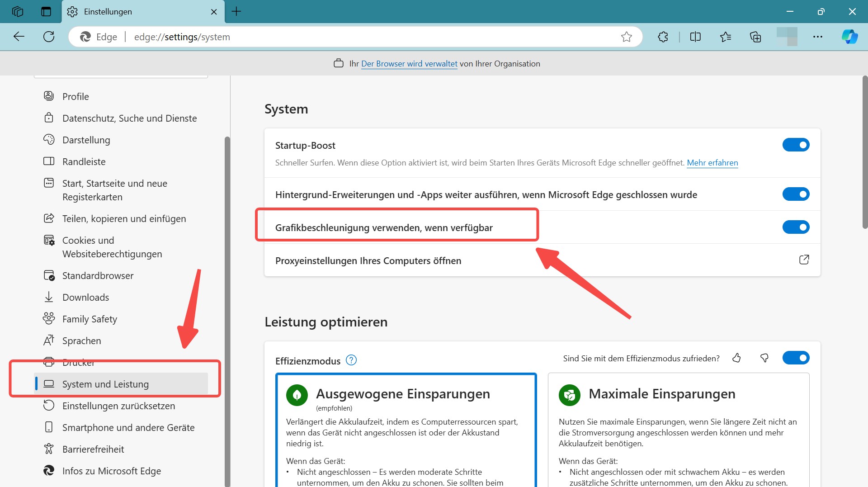The height and width of the screenshot is (487, 868).
Task: Select Maximale Einsparungen card
Action: (679, 430)
